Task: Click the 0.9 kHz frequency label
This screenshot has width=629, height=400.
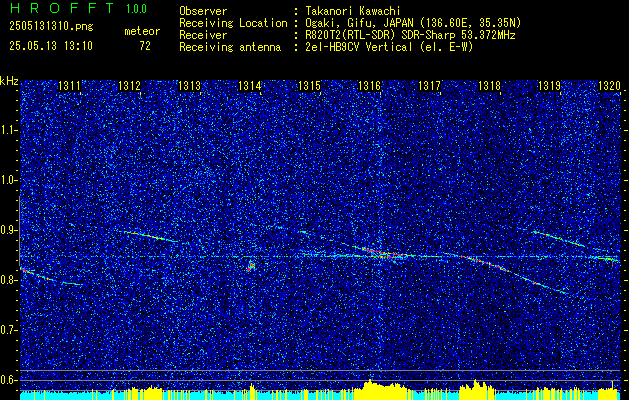Action: pyautogui.click(x=8, y=230)
